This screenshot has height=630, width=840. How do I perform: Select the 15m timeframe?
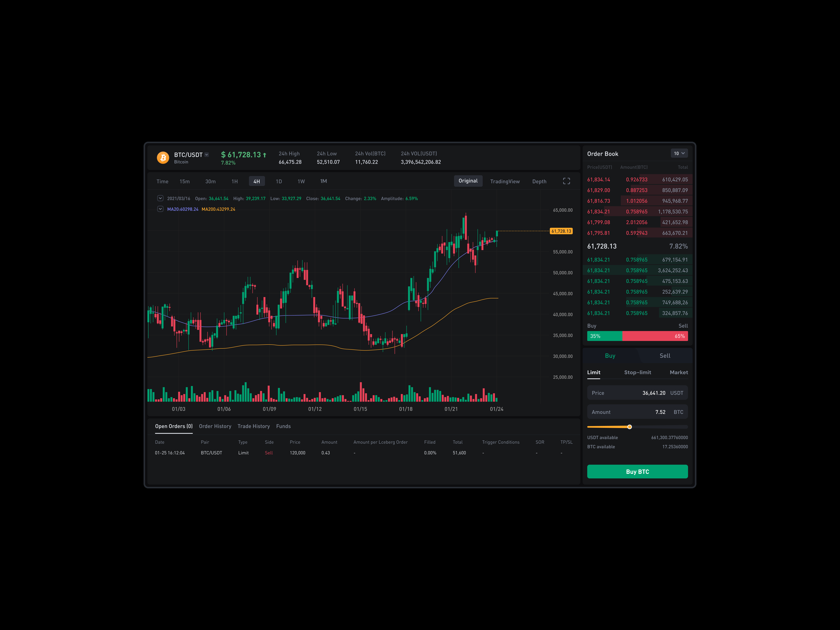185,181
